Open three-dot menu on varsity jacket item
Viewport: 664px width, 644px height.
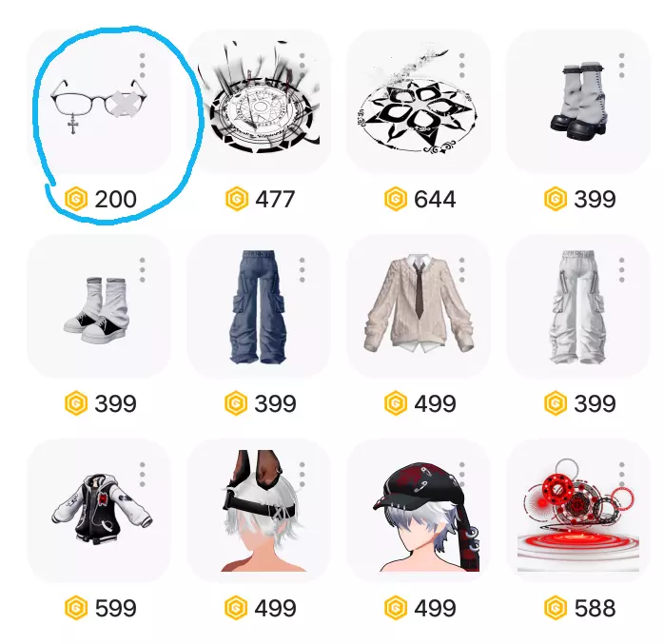(x=143, y=475)
